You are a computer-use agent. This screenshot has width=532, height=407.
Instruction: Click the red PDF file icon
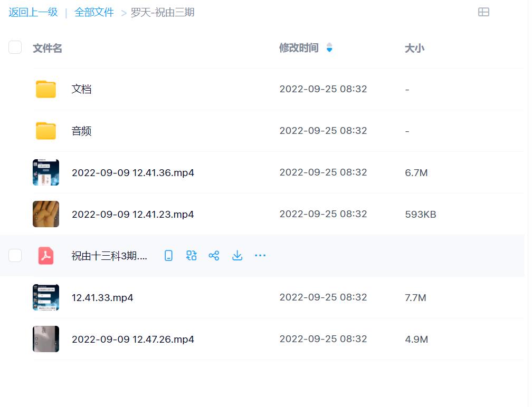(46, 255)
